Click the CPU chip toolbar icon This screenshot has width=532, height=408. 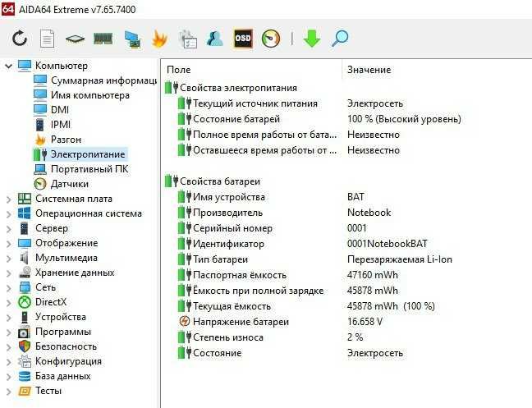click(x=75, y=39)
